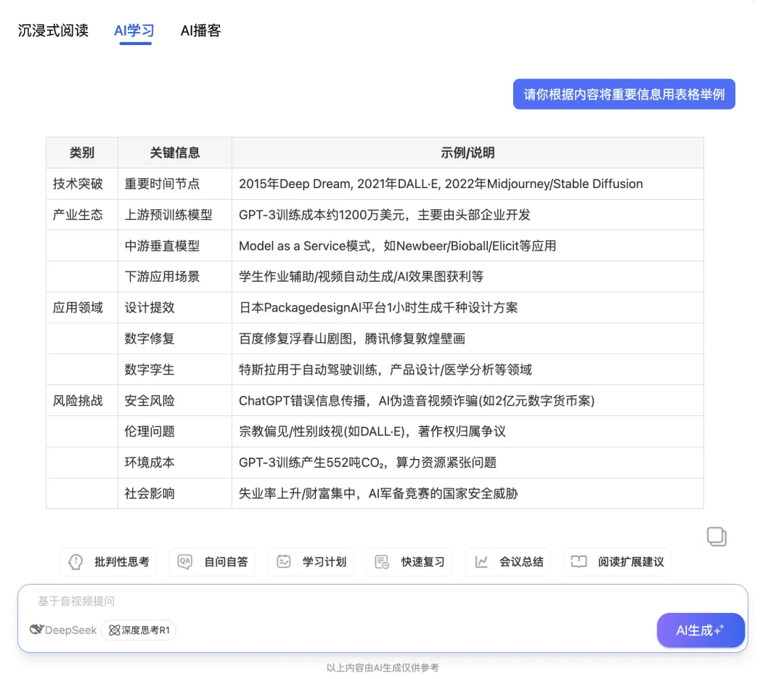Switch to the 沉浸式阅读 tab

(53, 31)
